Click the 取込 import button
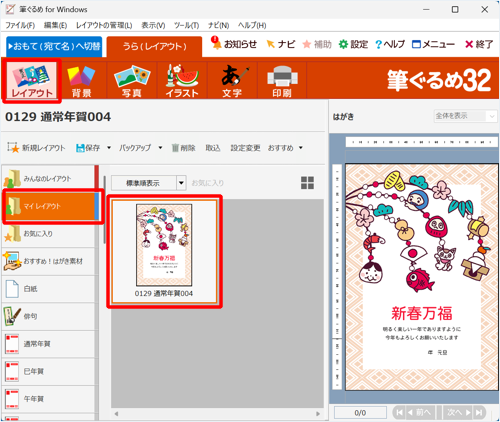This screenshot has width=500, height=422. tap(213, 148)
